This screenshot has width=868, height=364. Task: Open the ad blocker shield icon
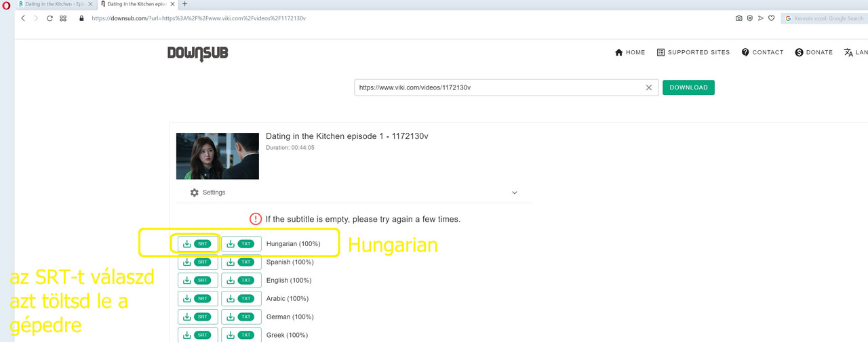tap(749, 18)
